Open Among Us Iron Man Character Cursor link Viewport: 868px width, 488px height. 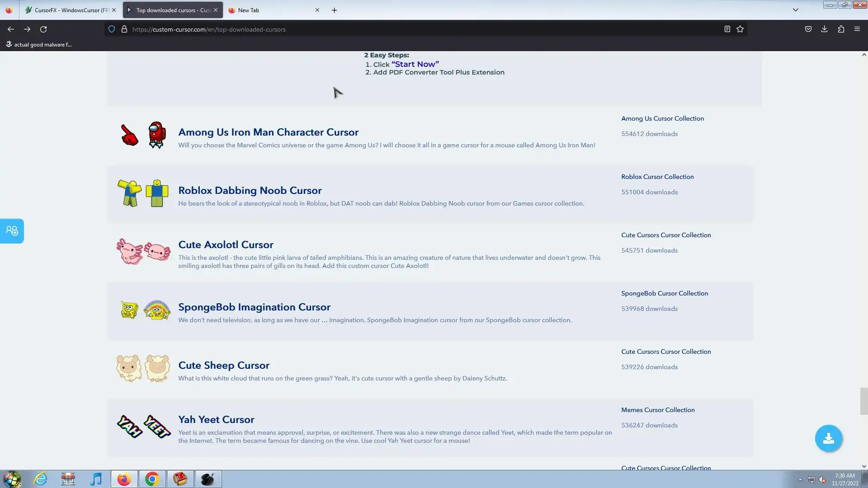[x=268, y=132]
